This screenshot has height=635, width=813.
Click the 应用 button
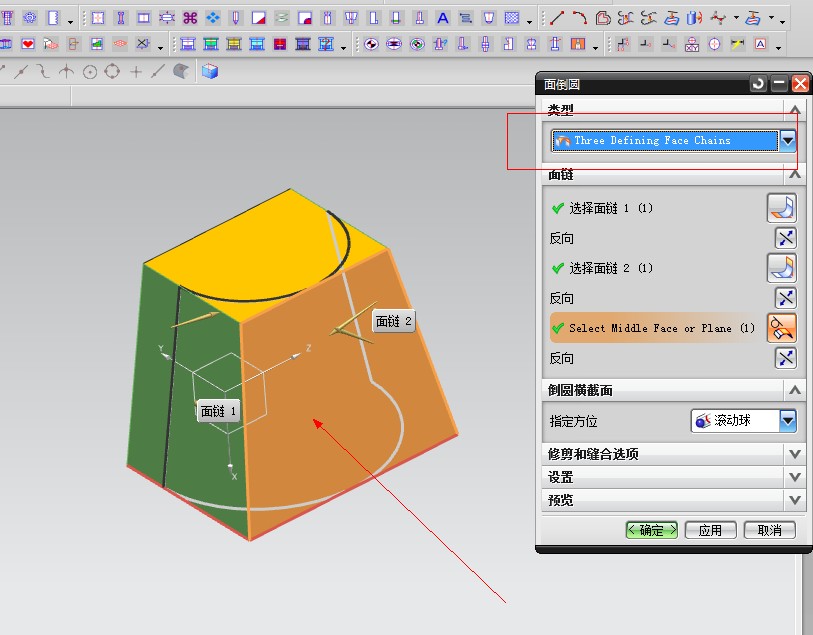tap(710, 530)
